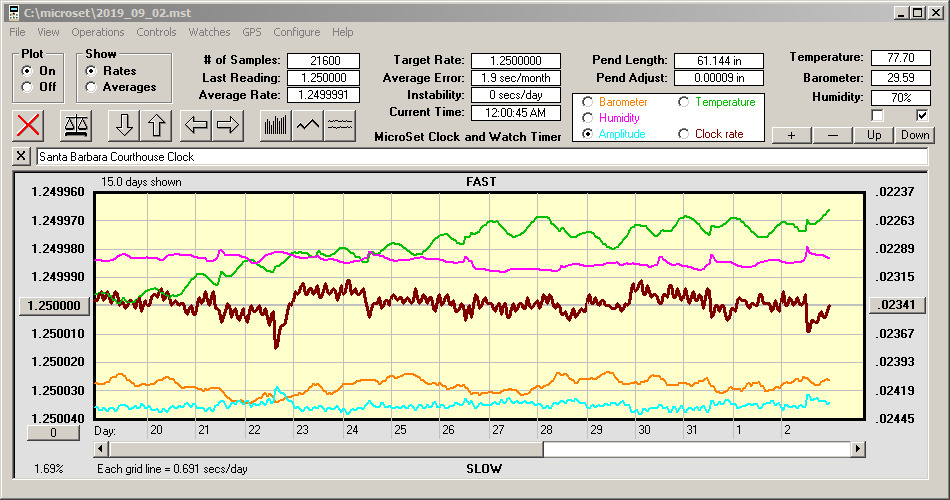Image resolution: width=950 pixels, height=500 pixels.
Task: Click the Last Reading field
Action: point(324,78)
